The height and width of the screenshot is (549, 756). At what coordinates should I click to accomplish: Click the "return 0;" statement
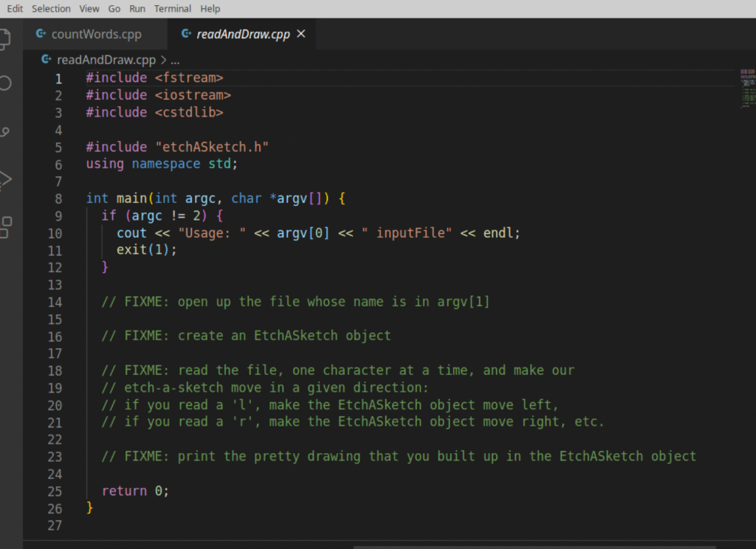(x=135, y=491)
